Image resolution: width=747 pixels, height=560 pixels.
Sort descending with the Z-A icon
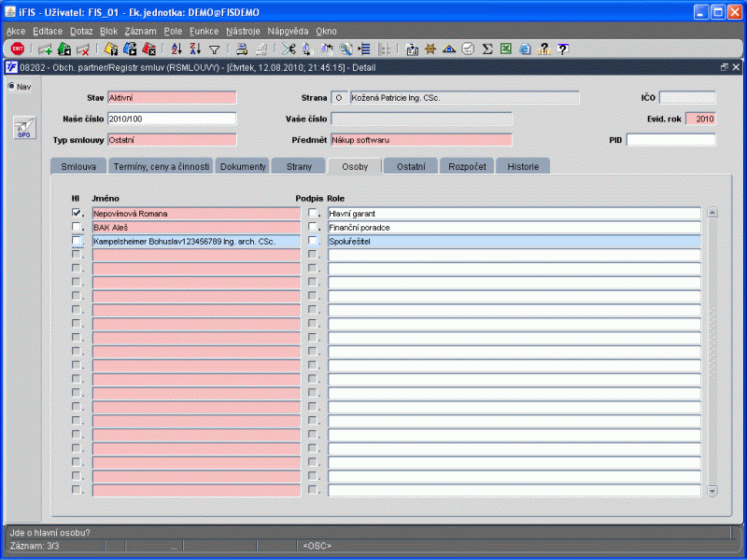point(195,49)
